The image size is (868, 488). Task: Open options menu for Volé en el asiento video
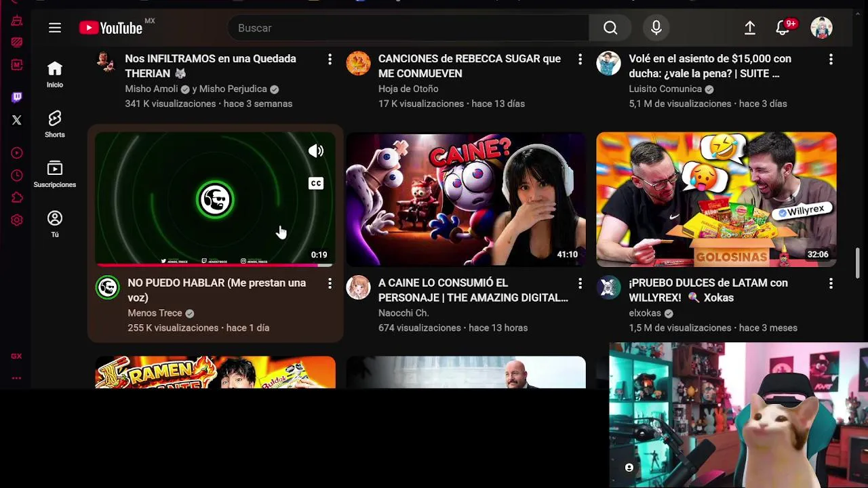pos(831,60)
